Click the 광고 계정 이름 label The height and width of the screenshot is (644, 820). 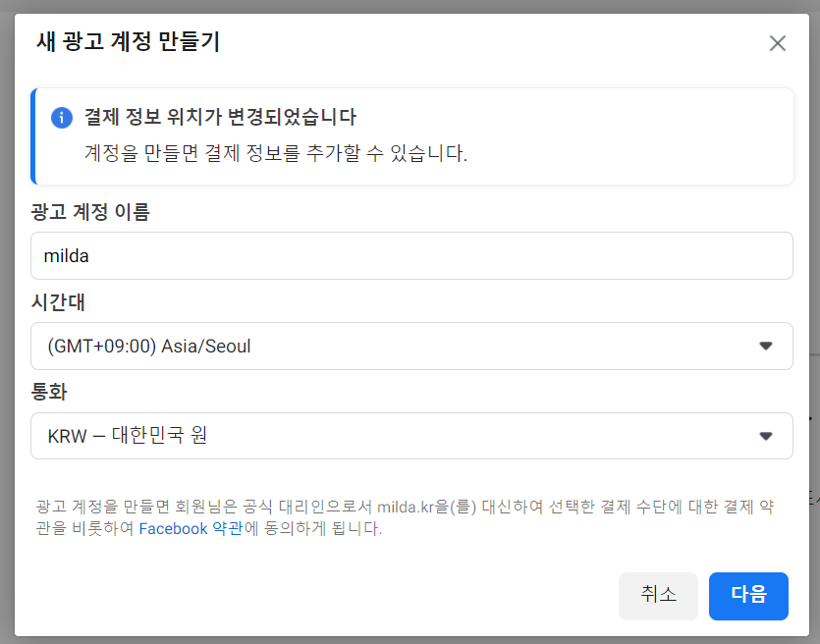tap(90, 211)
